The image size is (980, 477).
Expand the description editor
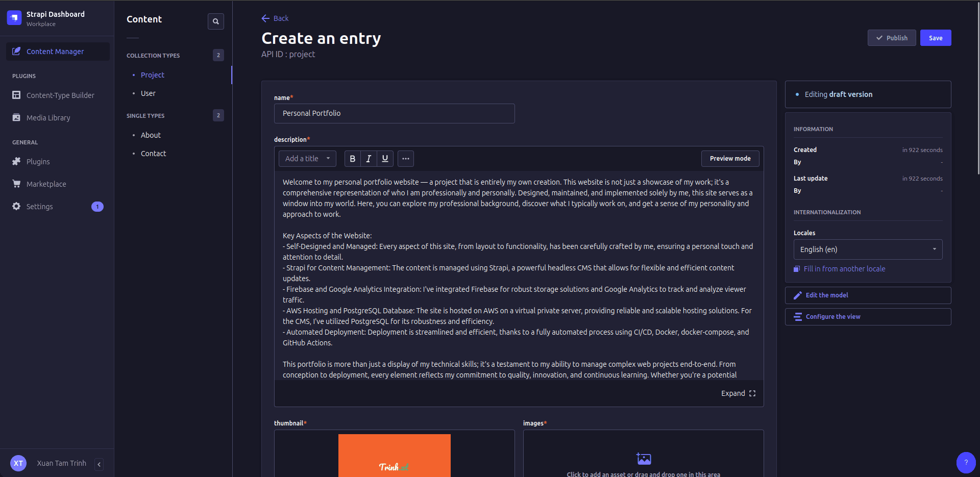(738, 393)
